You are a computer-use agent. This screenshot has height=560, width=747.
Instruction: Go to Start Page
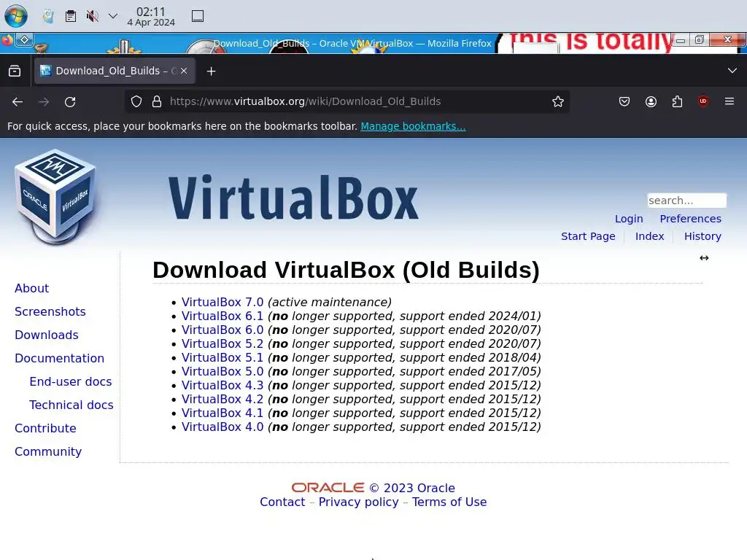point(588,236)
